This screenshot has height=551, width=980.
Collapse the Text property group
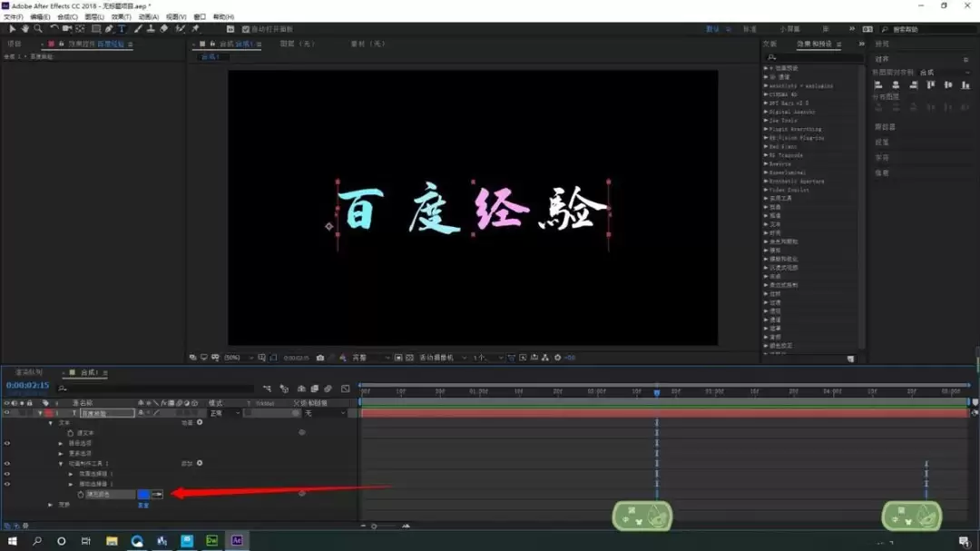pyautogui.click(x=51, y=423)
